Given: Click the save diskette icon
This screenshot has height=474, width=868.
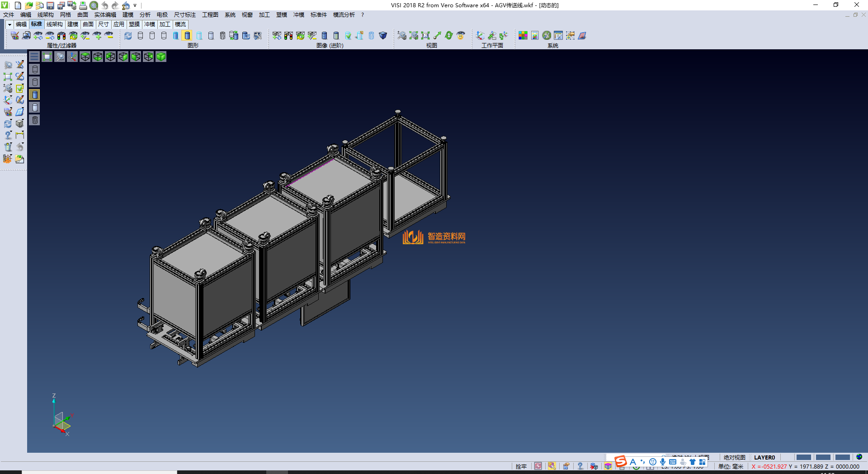Looking at the screenshot, I should pos(50,5).
